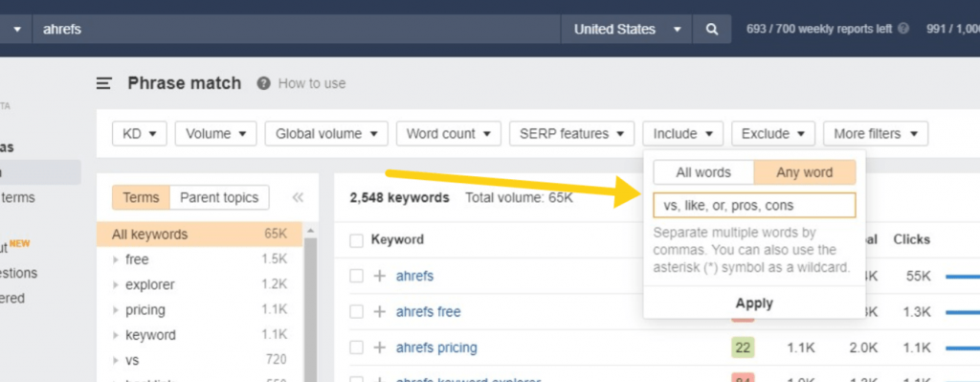Image resolution: width=980 pixels, height=382 pixels.
Task: Check the box for 'ahrefs pricing' row
Action: (x=356, y=348)
